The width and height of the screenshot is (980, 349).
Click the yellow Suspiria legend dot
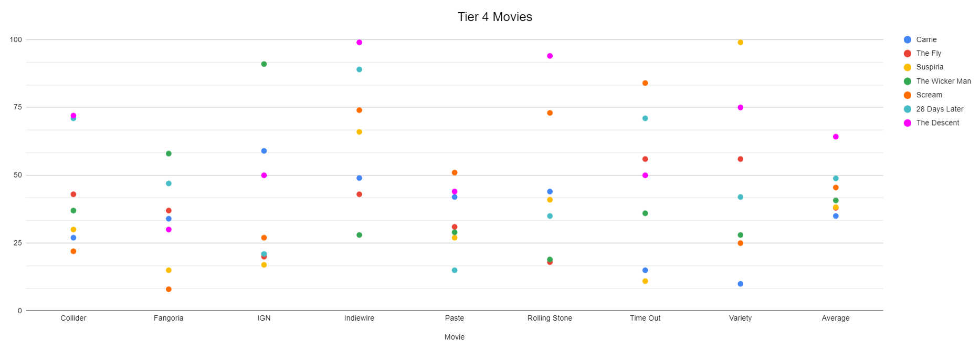click(x=907, y=67)
